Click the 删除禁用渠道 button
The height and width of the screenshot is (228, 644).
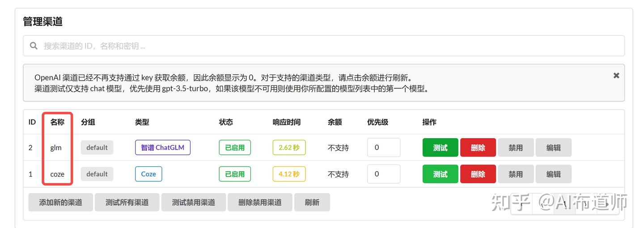tap(260, 202)
